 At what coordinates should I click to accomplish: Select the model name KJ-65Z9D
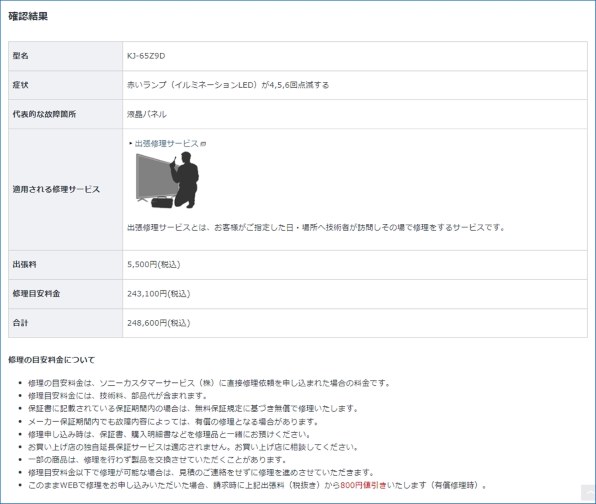(146, 56)
